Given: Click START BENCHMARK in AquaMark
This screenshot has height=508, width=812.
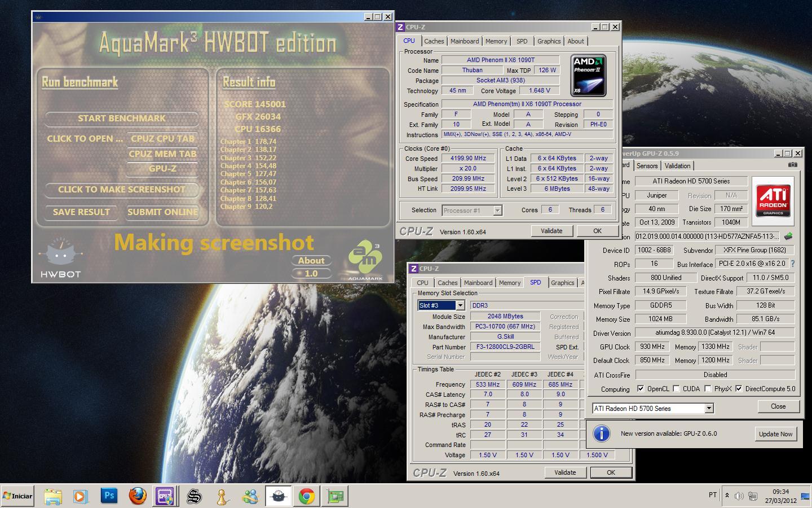Looking at the screenshot, I should point(122,119).
